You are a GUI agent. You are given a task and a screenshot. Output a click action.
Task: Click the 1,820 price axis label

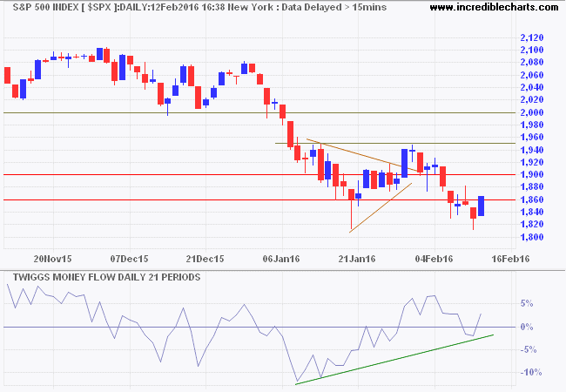tap(532, 224)
